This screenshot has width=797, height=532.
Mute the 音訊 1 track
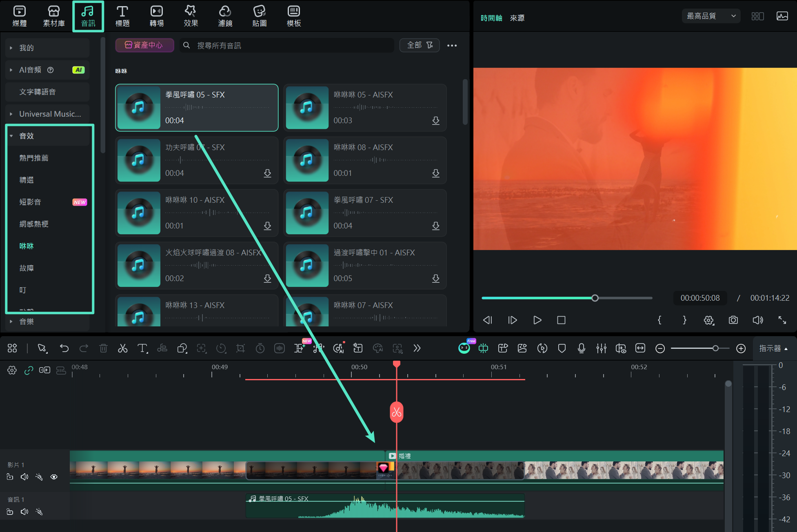tap(24, 512)
